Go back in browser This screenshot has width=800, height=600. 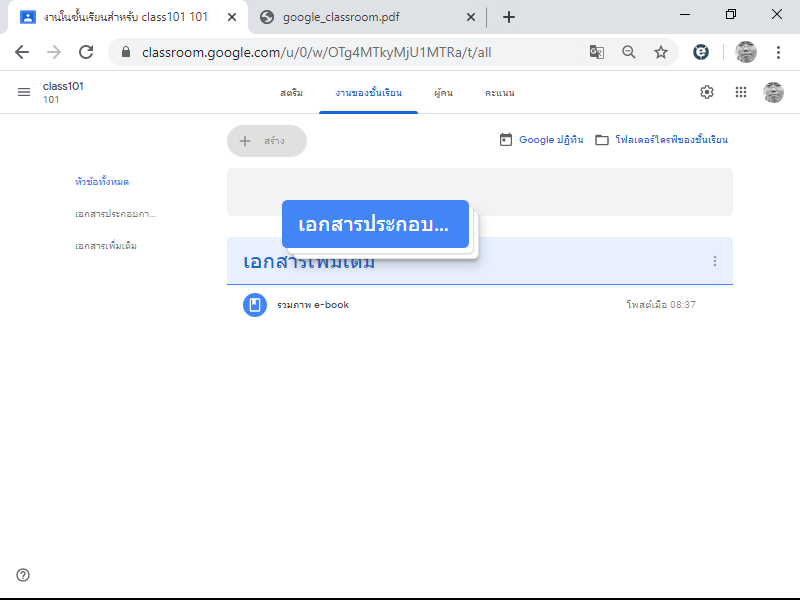(22, 52)
